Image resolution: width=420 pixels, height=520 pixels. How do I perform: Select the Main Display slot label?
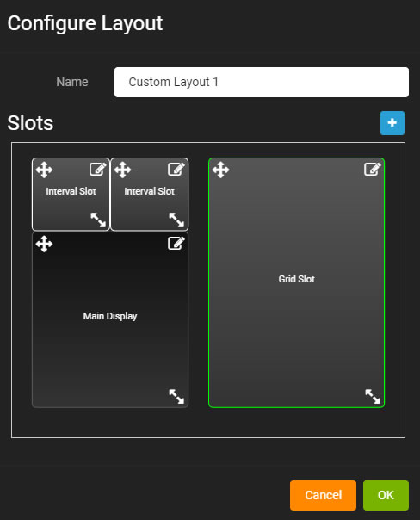click(x=110, y=316)
